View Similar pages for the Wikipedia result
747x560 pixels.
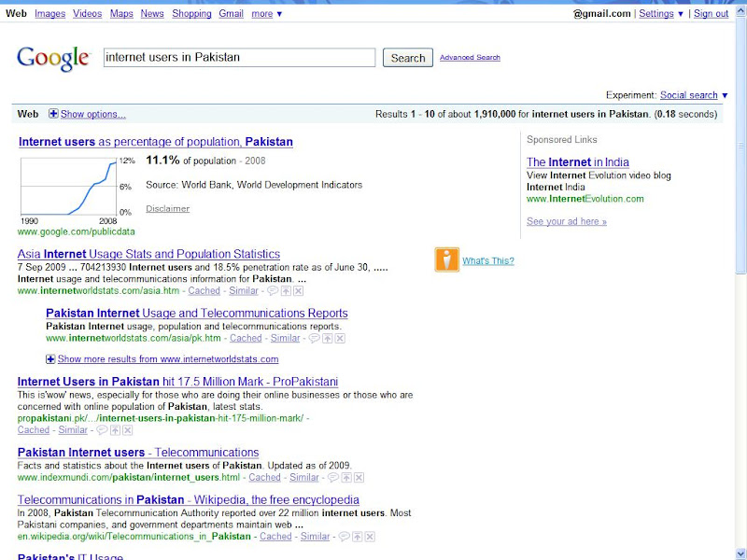(315, 536)
